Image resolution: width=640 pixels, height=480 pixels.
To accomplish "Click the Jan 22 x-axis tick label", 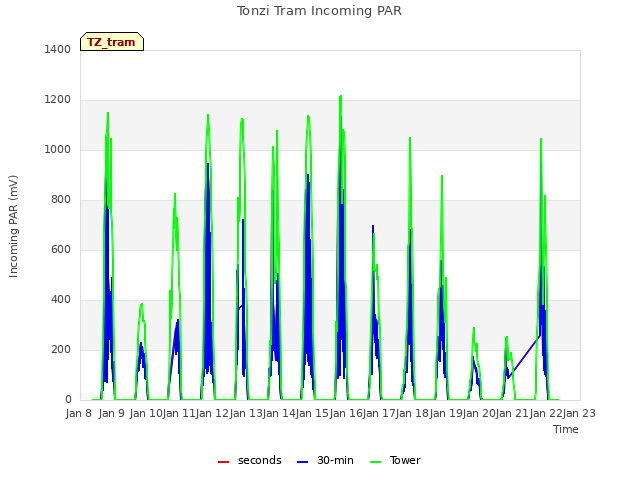I will tap(546, 413).
